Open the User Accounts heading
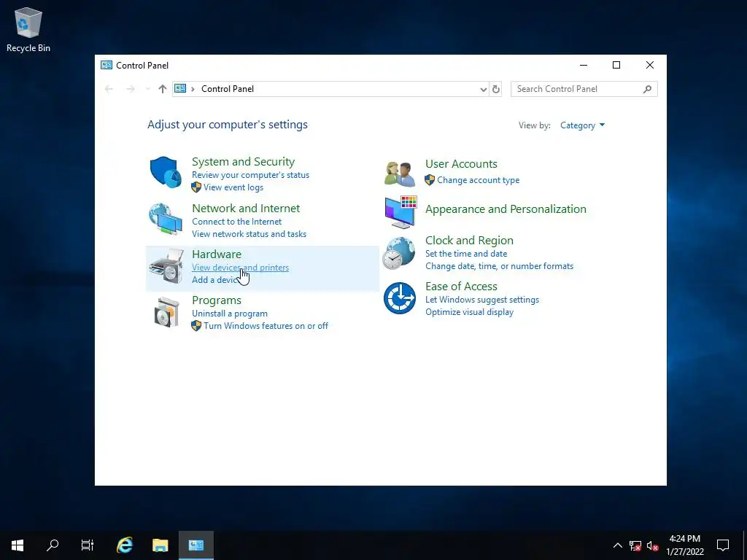This screenshot has height=560, width=747. click(x=461, y=164)
